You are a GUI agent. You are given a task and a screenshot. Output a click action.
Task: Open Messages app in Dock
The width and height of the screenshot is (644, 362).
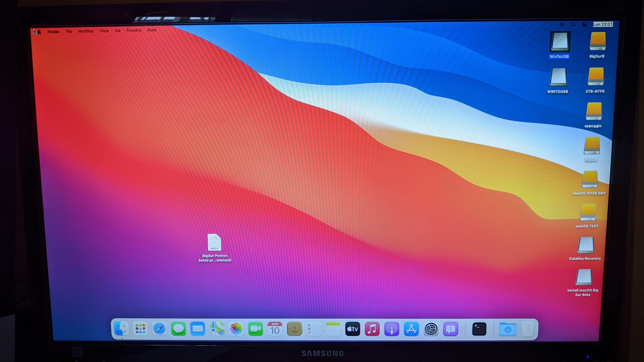pos(178,329)
